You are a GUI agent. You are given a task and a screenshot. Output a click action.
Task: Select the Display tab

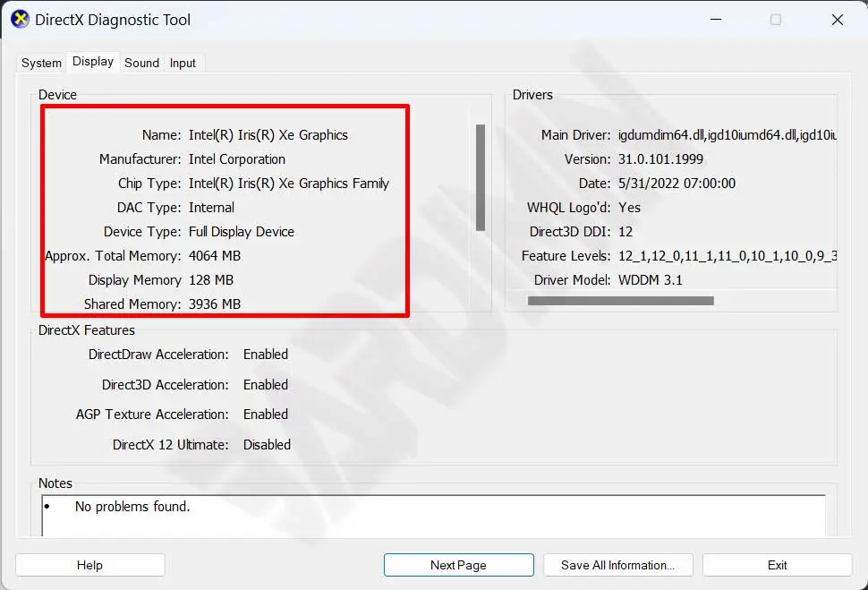pyautogui.click(x=93, y=62)
